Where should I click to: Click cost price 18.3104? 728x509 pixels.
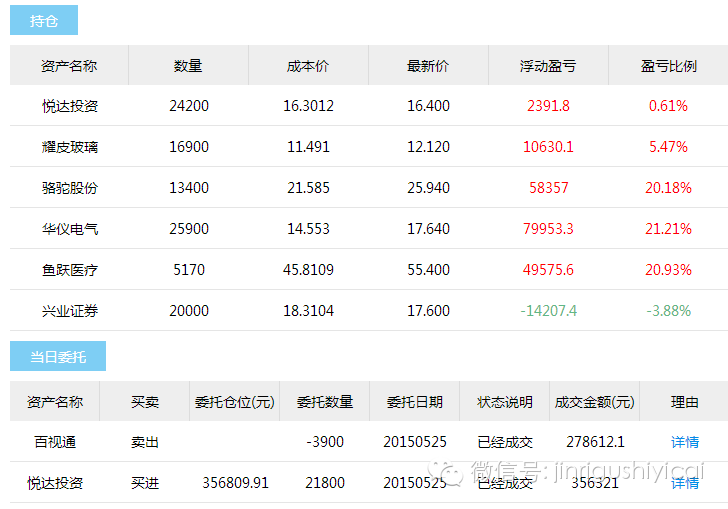coord(308,310)
